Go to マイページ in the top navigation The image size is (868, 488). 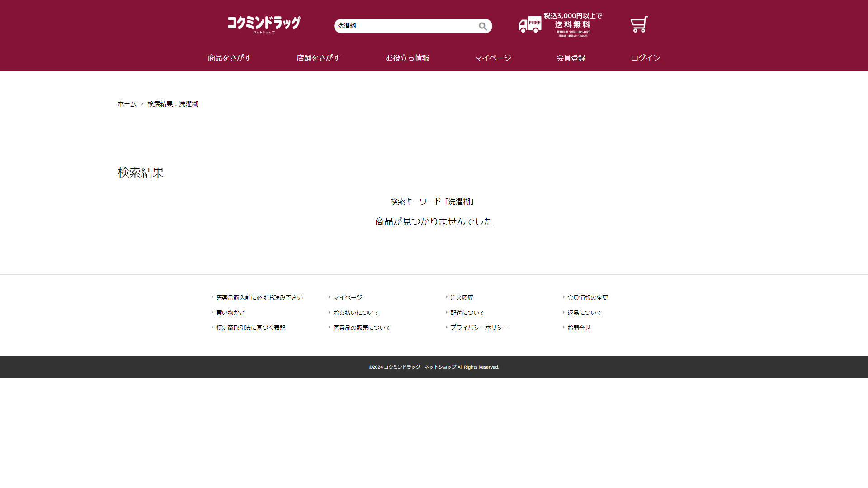coord(493,58)
